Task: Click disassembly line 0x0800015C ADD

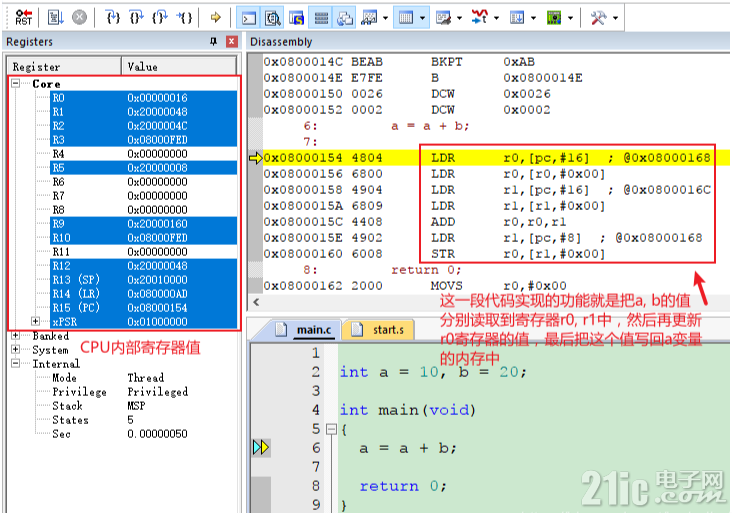Action: click(415, 222)
